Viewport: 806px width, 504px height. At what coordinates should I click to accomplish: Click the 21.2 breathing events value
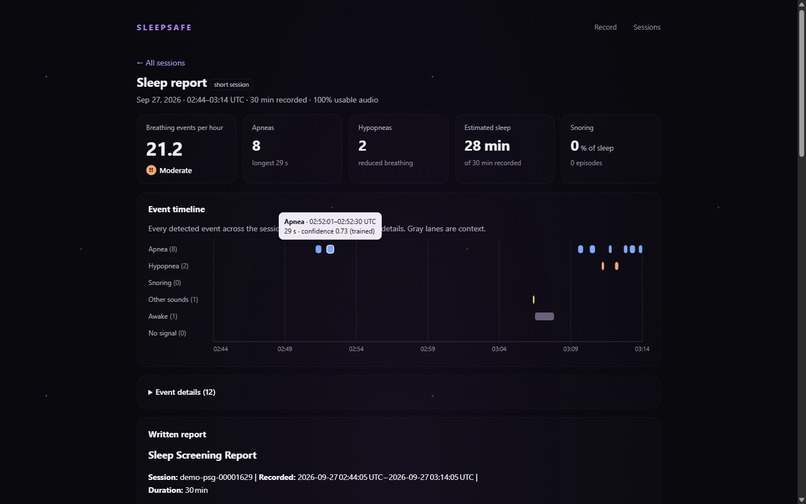coord(164,149)
